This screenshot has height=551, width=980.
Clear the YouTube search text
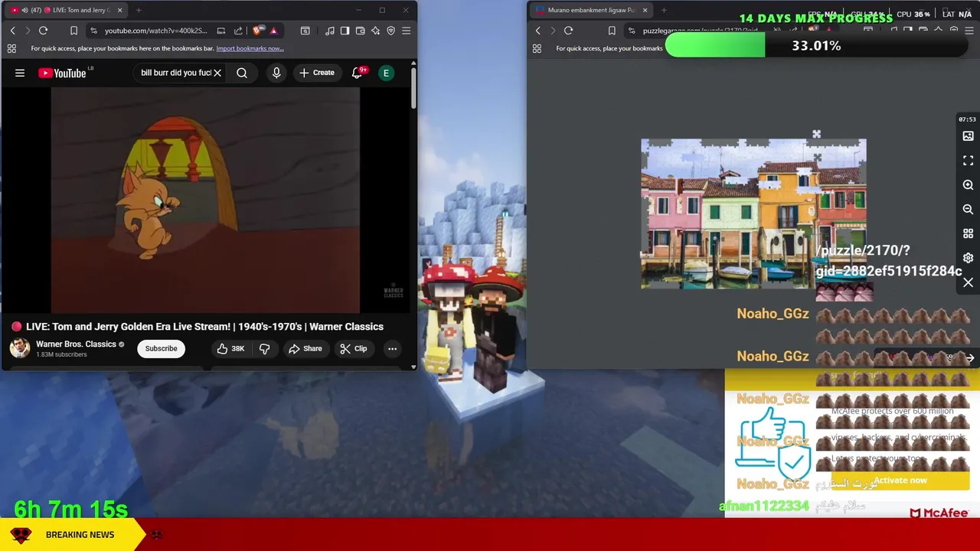217,73
